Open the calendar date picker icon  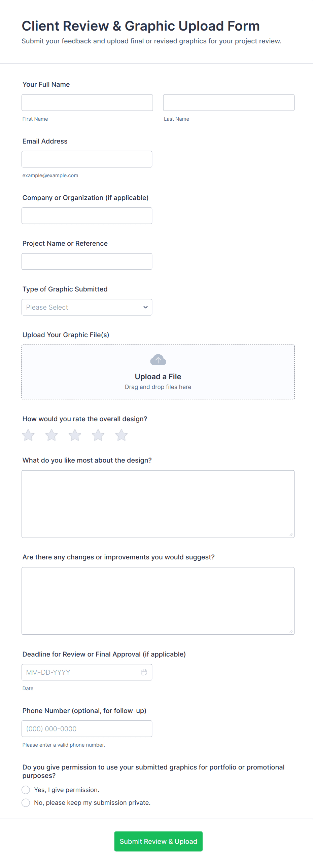click(144, 672)
